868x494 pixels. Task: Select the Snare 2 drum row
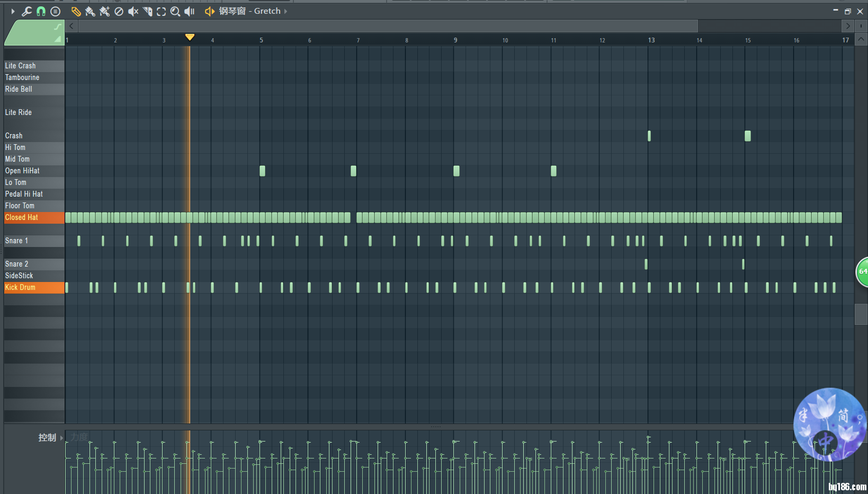(34, 264)
